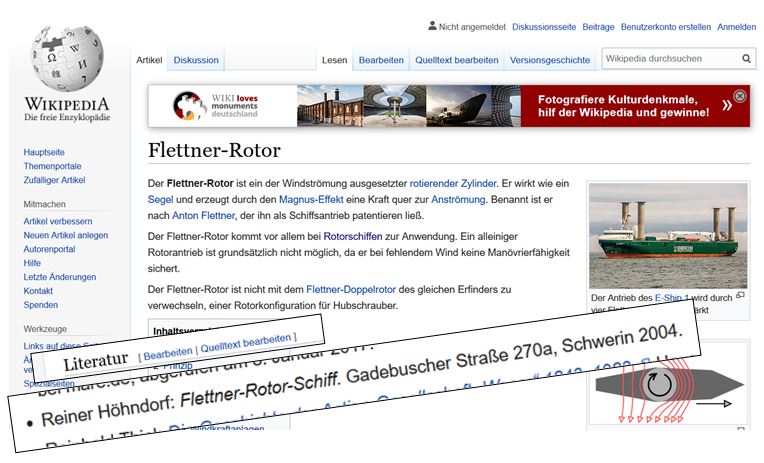Image resolution: width=764 pixels, height=463 pixels.
Task: Click the E-Ship 1 caption link
Action: click(x=671, y=297)
